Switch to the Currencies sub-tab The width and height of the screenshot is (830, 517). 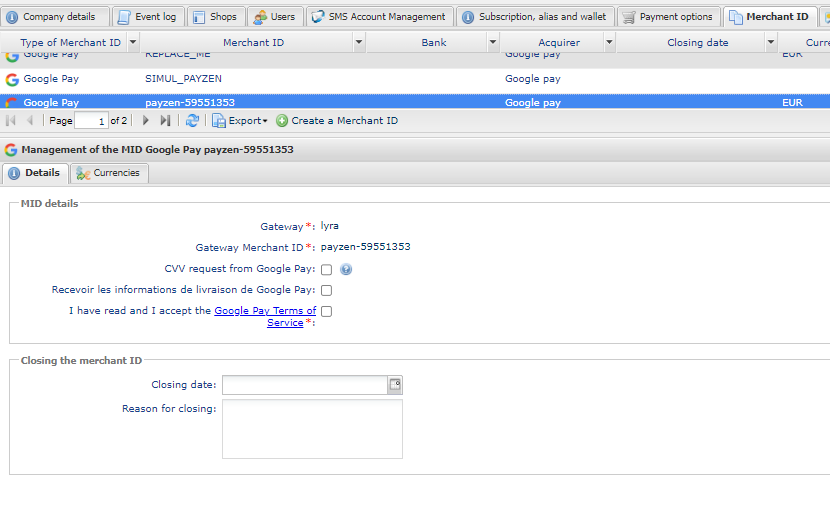click(x=109, y=173)
